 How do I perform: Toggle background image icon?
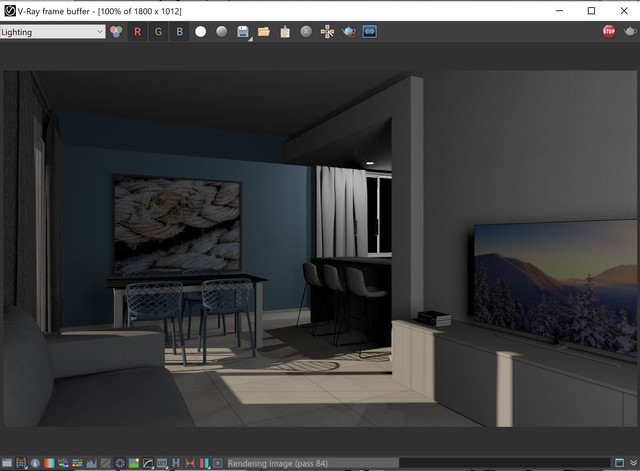pos(134,463)
